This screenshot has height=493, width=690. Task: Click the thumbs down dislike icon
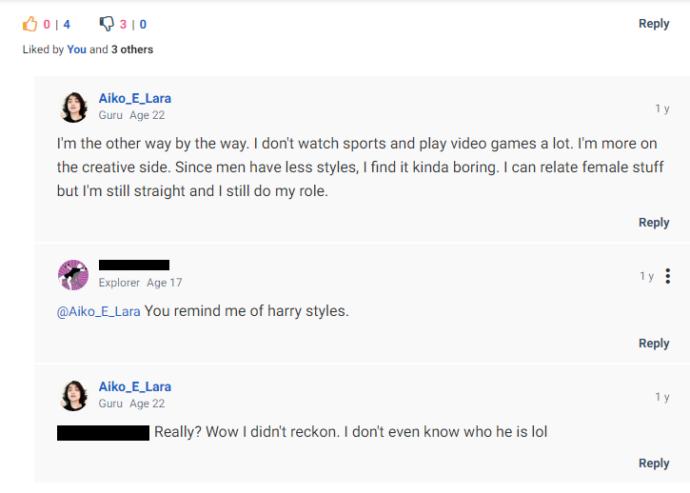[106, 24]
